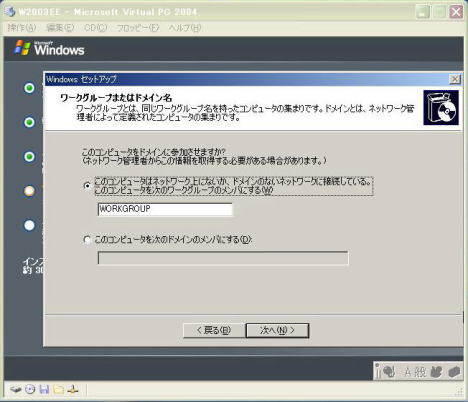Open the フロッピー(F) menu

(x=138, y=28)
